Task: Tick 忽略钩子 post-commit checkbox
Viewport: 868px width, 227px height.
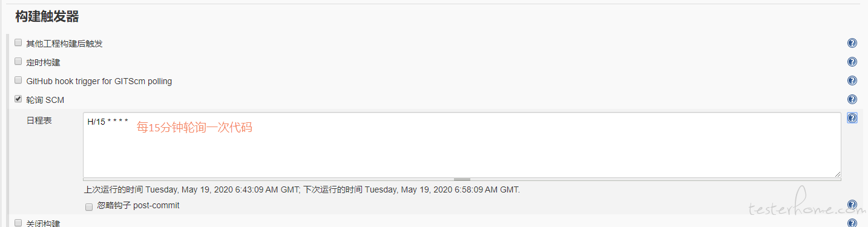Action: [x=89, y=206]
